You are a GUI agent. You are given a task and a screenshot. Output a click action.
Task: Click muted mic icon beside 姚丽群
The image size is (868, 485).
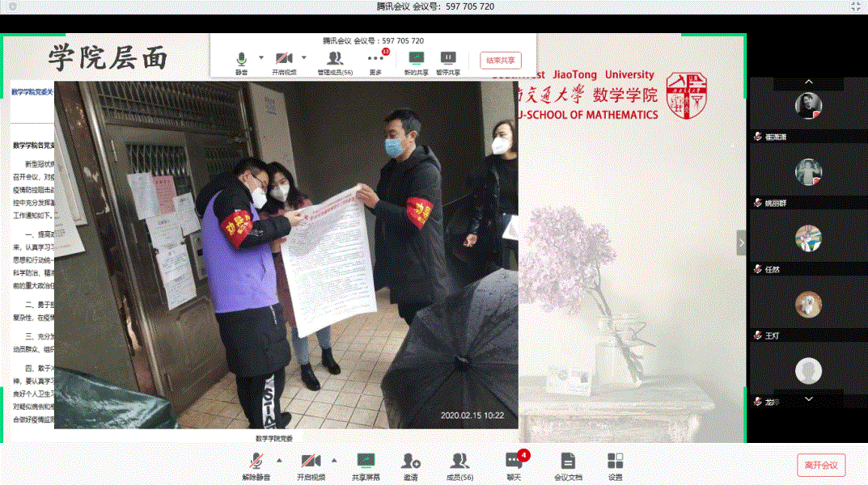(758, 203)
